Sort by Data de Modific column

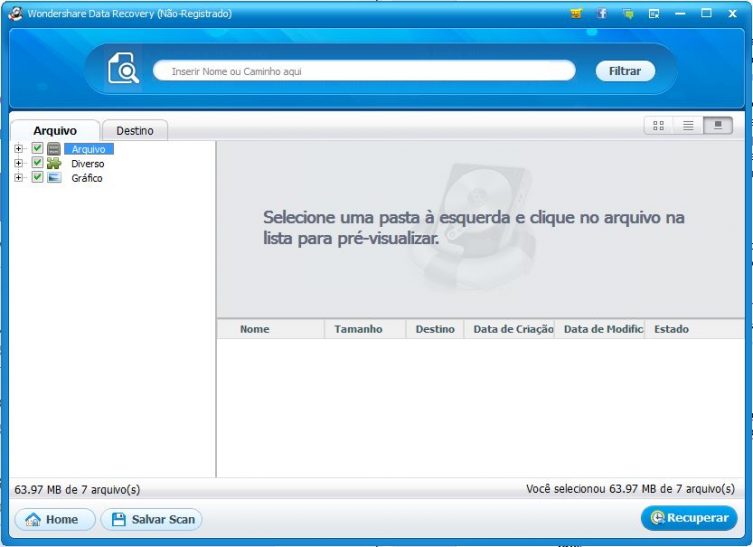coord(599,329)
